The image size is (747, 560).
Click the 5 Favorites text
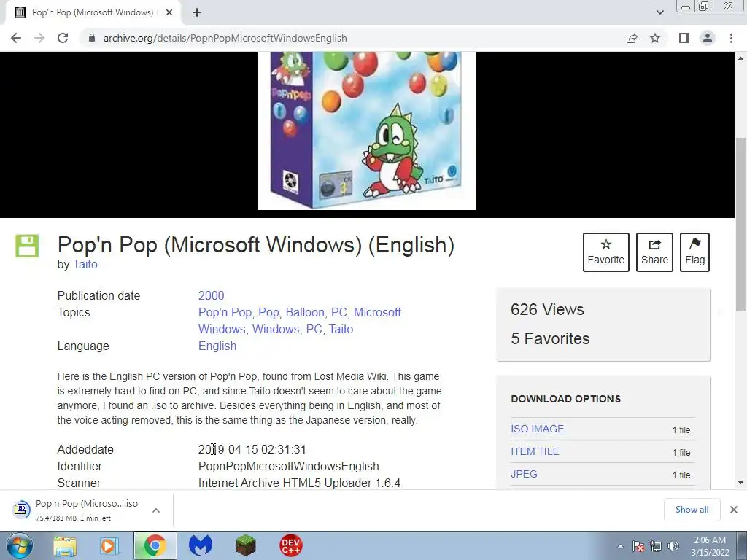click(550, 338)
